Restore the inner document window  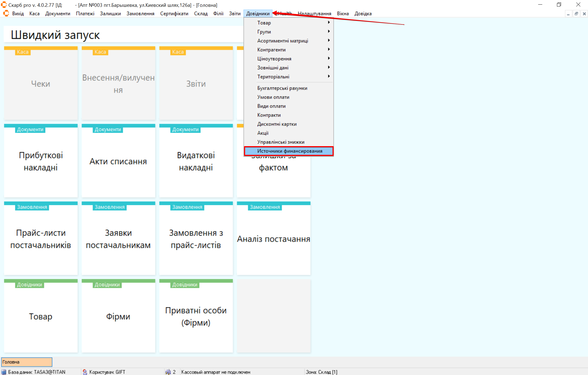576,14
